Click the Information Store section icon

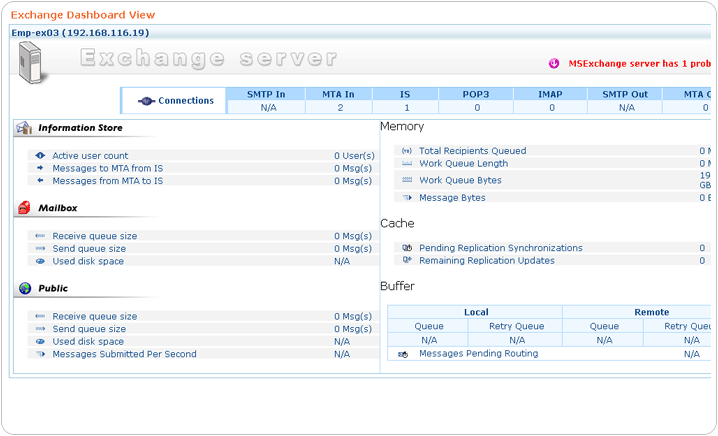(24, 128)
